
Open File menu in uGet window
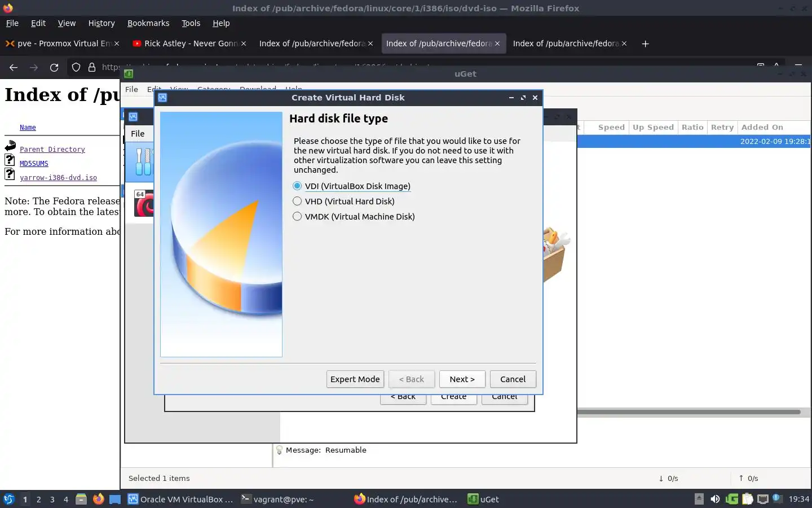(x=131, y=89)
